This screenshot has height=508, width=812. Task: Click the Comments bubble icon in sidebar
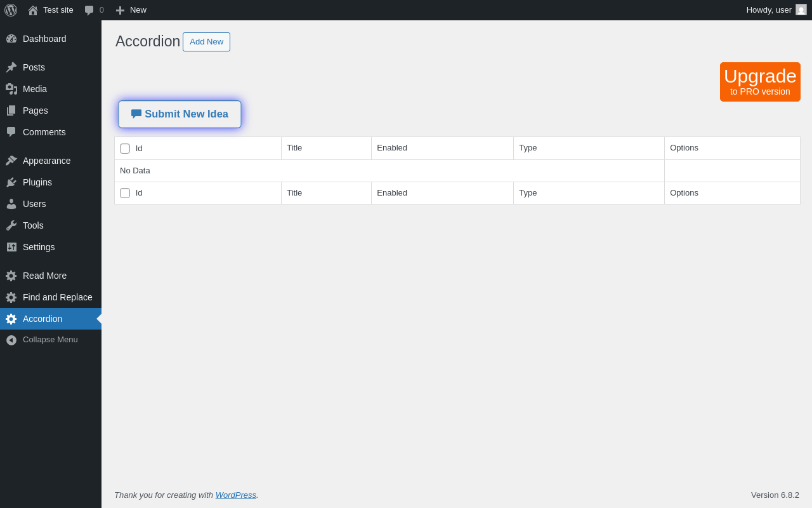11,132
